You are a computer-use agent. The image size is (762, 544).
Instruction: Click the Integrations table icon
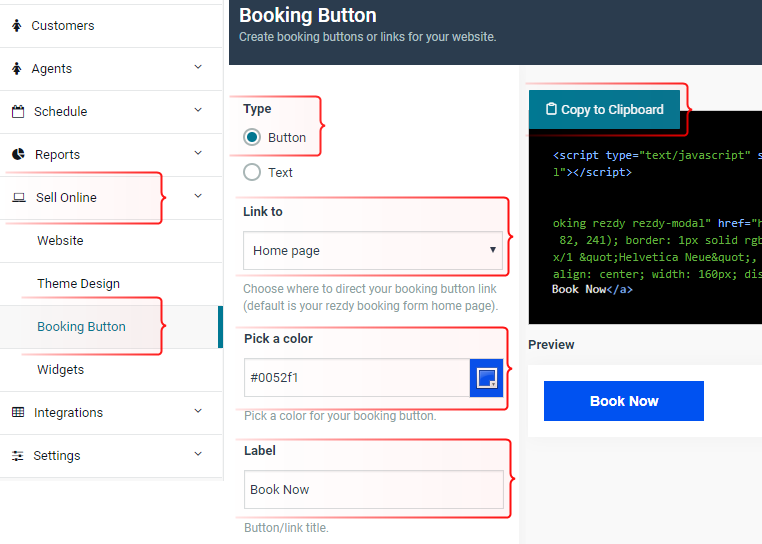pos(18,412)
